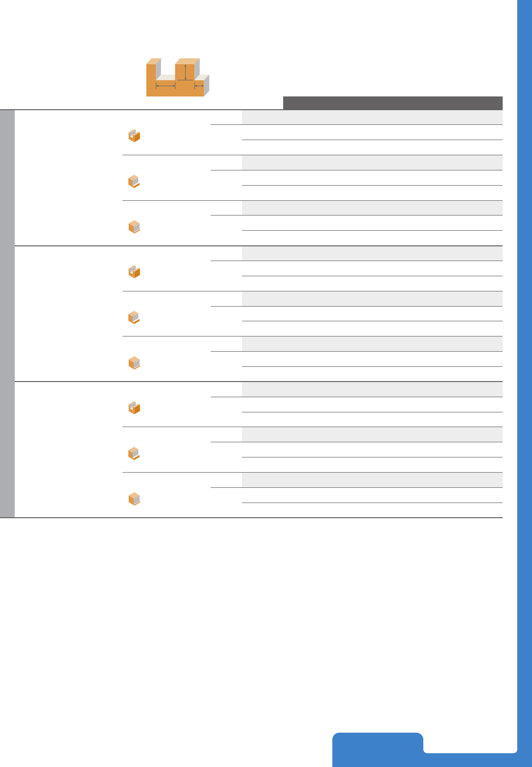Select the deep-step cube icon in top section
The width and height of the screenshot is (532, 767).
click(x=134, y=181)
